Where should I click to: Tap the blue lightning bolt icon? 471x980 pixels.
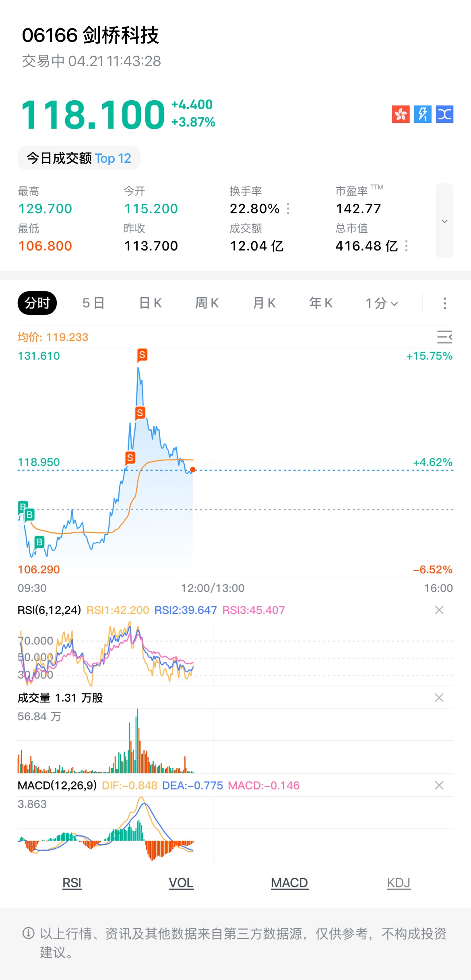423,114
